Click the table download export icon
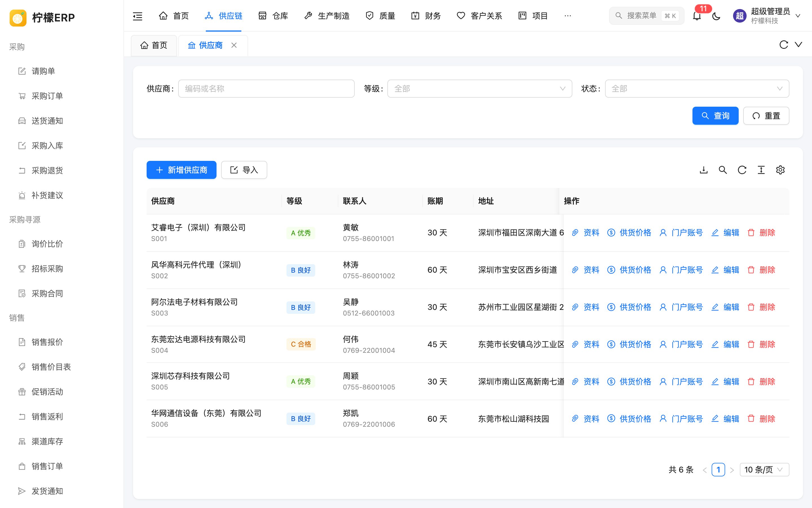 [x=704, y=170]
